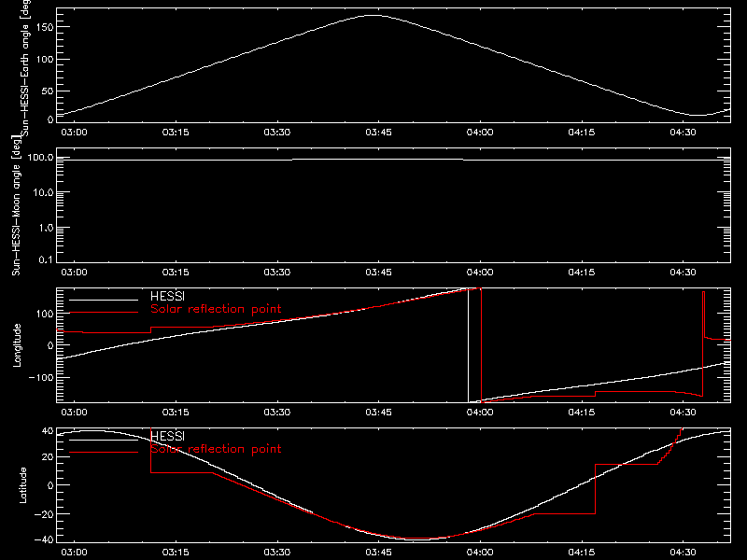Viewport: 747px width, 560px height.
Task: Click the 100 tick label on Longitude plot
Action: point(45,314)
